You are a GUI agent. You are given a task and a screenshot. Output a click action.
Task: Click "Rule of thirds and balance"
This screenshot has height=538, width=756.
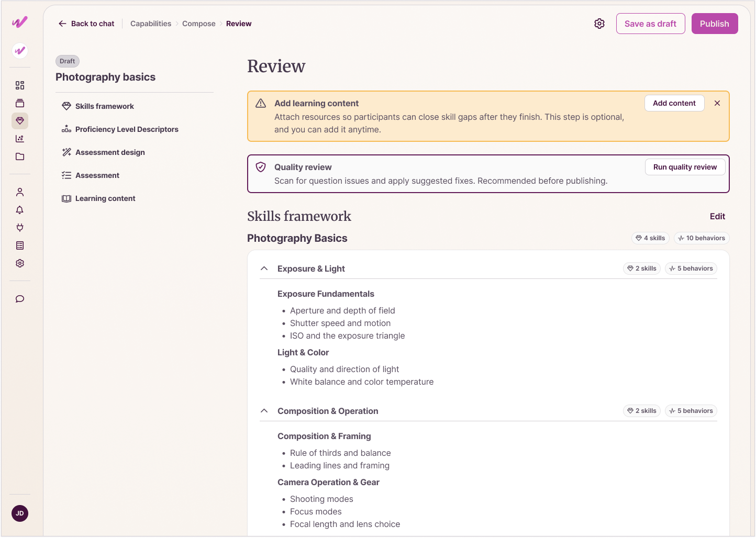coord(340,453)
